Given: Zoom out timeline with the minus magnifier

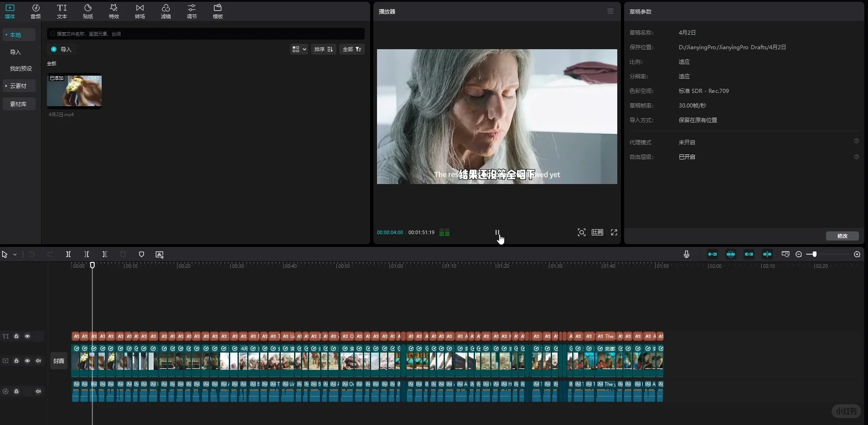Looking at the screenshot, I should [799, 254].
